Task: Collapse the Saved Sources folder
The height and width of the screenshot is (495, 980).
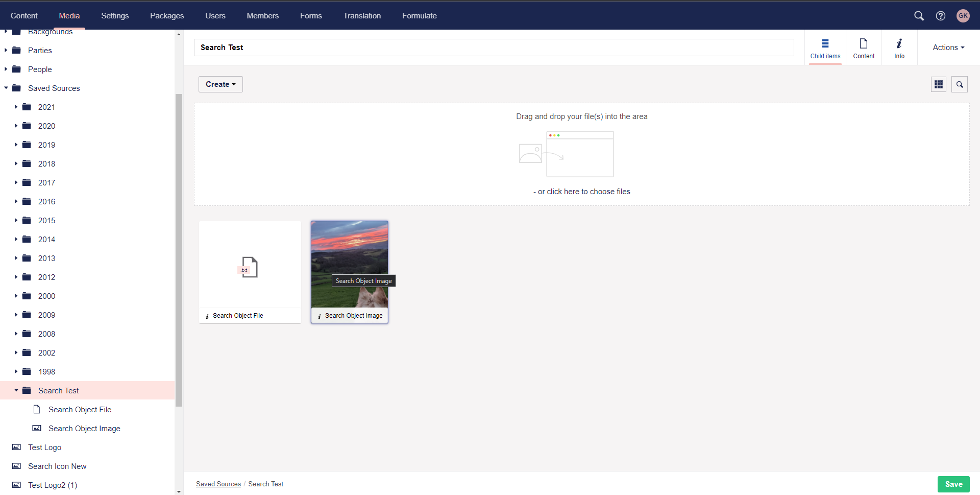Action: point(6,88)
